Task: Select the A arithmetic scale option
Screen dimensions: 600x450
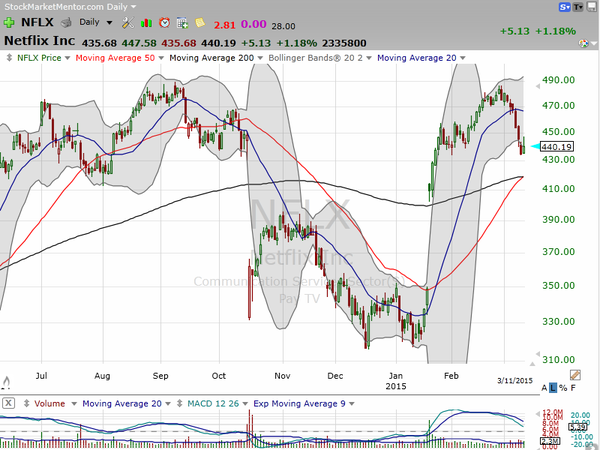Action: point(544,388)
